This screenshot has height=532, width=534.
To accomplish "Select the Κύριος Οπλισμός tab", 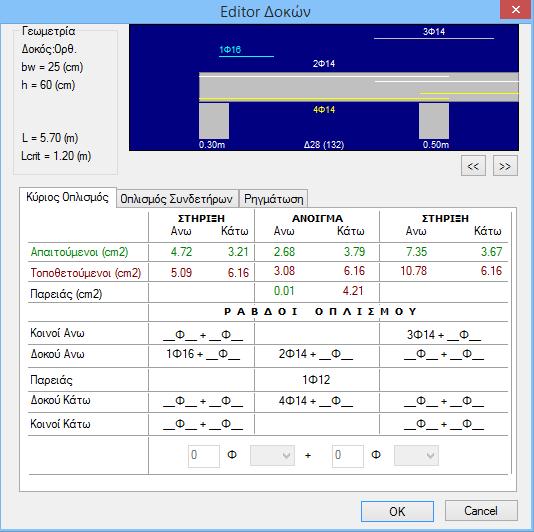I will [67, 197].
